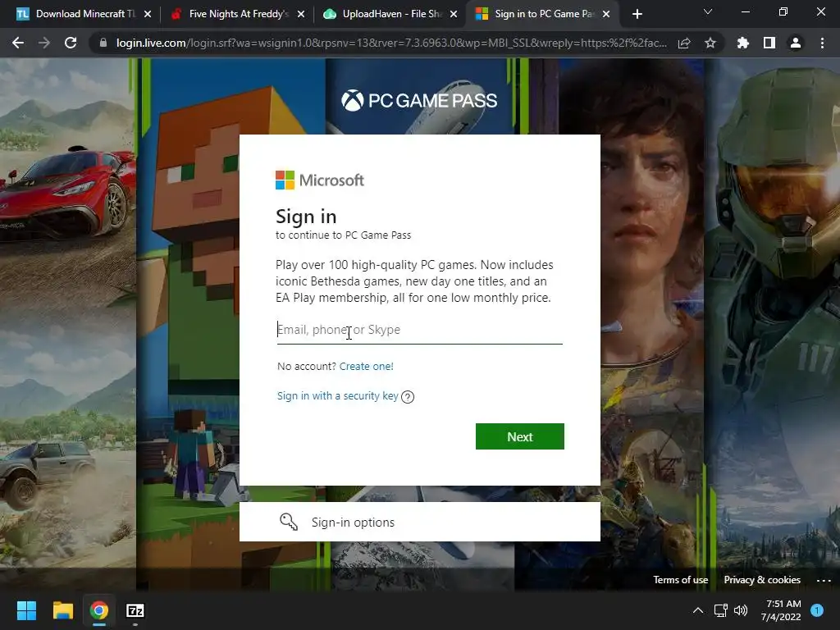Click Chrome icon in the taskbar

tap(99, 610)
